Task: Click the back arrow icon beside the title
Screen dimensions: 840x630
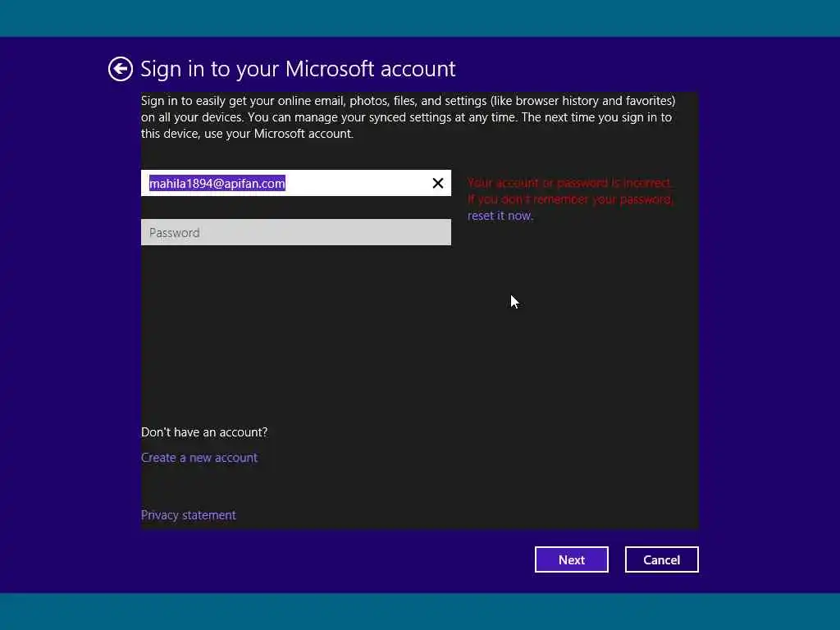Action: click(x=120, y=69)
